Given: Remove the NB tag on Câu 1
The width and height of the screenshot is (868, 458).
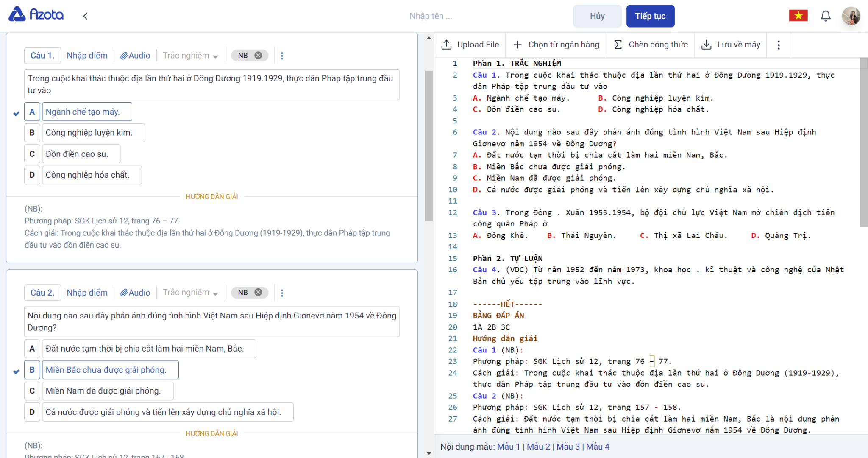Looking at the screenshot, I should coord(258,56).
